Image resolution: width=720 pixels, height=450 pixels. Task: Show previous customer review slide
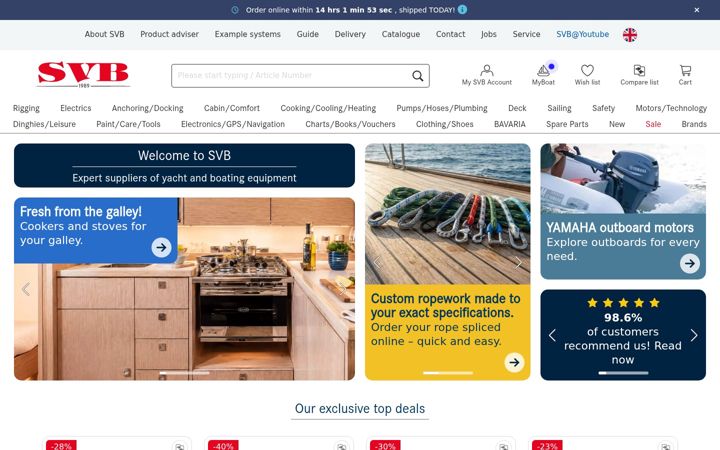pos(552,335)
